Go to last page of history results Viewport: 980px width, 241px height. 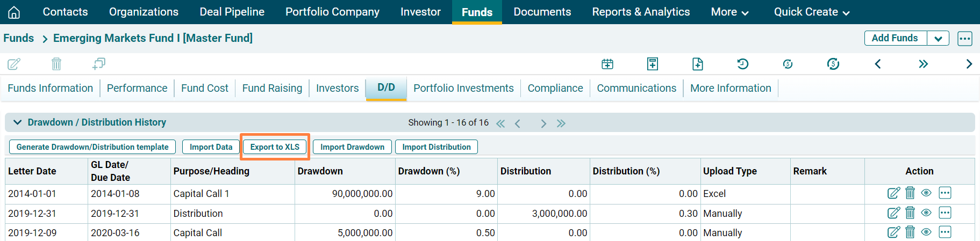pyautogui.click(x=561, y=123)
